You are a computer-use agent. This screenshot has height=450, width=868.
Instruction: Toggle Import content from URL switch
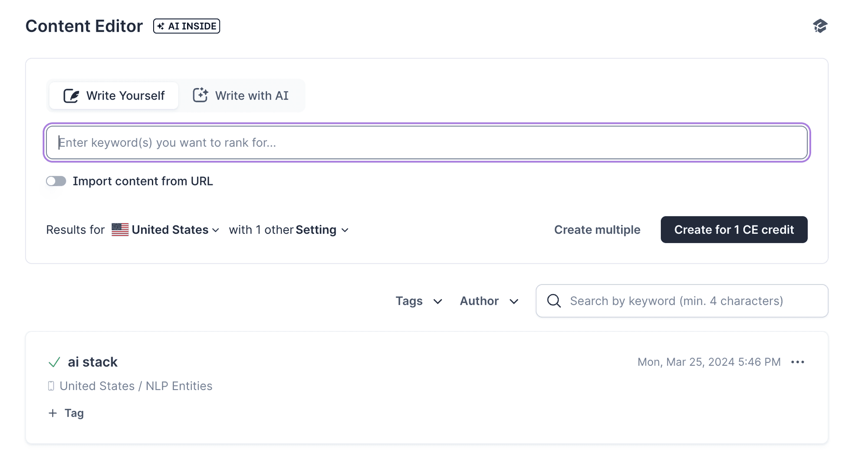(x=56, y=181)
